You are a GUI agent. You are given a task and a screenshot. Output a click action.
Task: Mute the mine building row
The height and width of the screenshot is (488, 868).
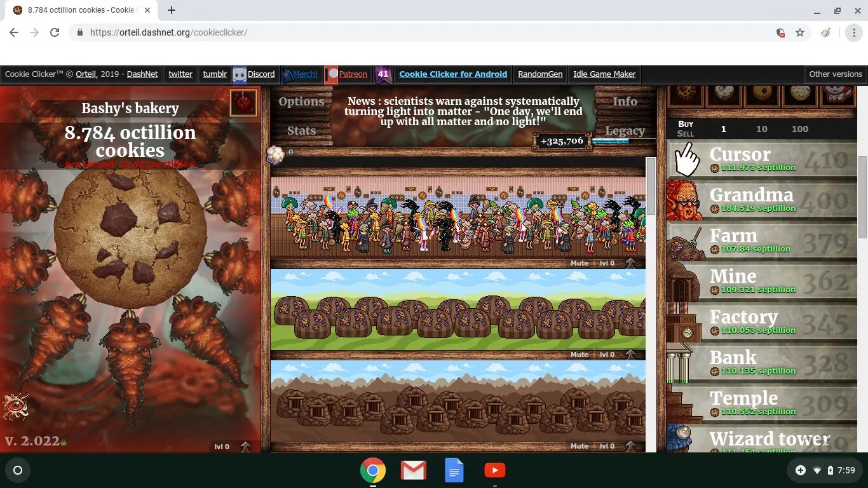click(x=579, y=446)
